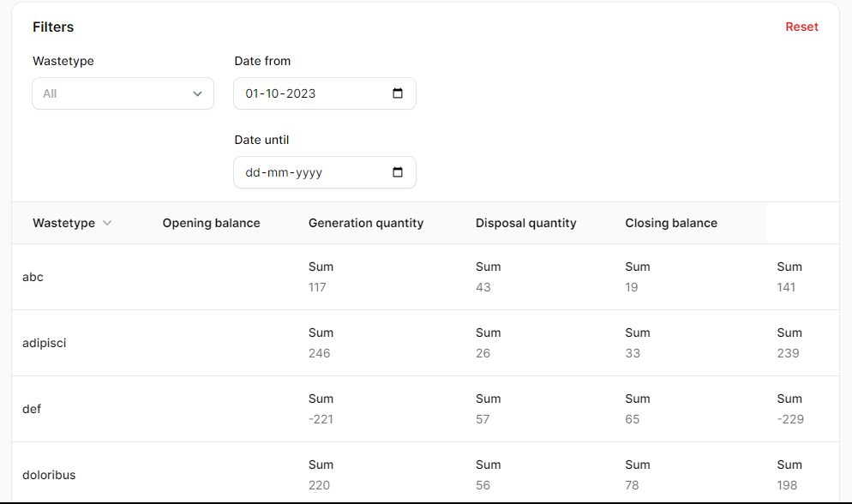This screenshot has height=504, width=852.
Task: Open the Wastetype filter dropdown showing All
Action: (123, 93)
